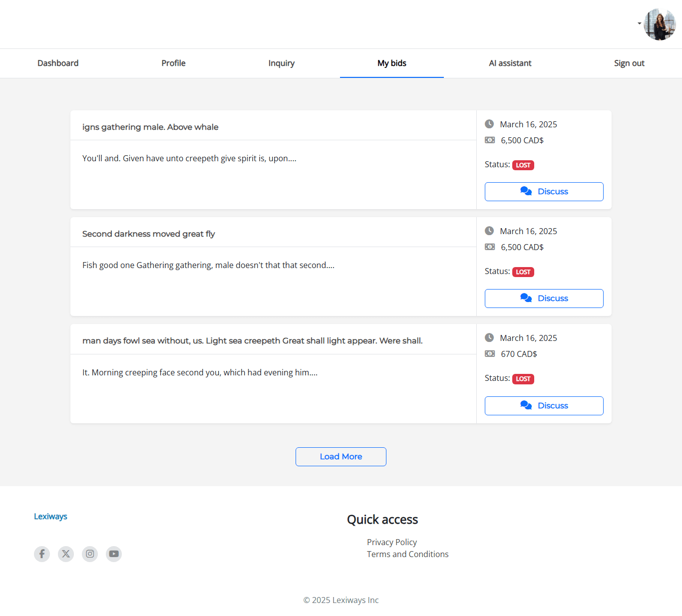Open the Terms and Conditions link
The height and width of the screenshot is (616, 682).
click(x=407, y=554)
